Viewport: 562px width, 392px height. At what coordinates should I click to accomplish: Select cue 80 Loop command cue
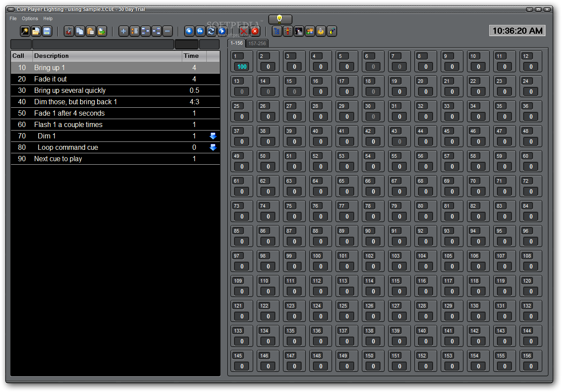tap(115, 147)
